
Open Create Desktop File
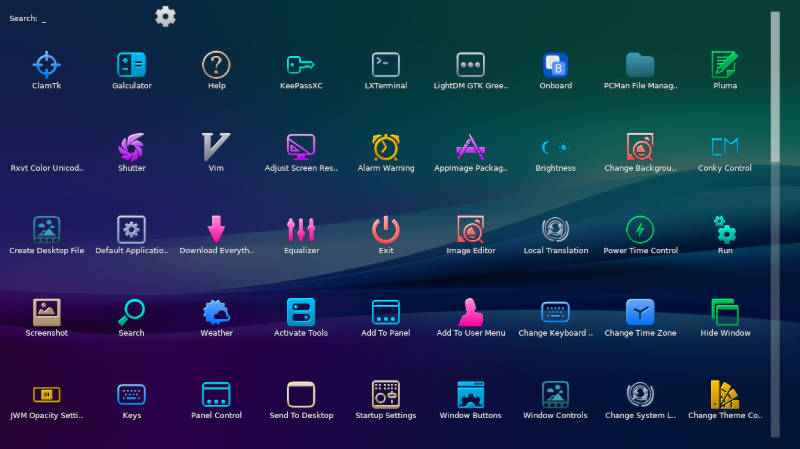(46, 230)
